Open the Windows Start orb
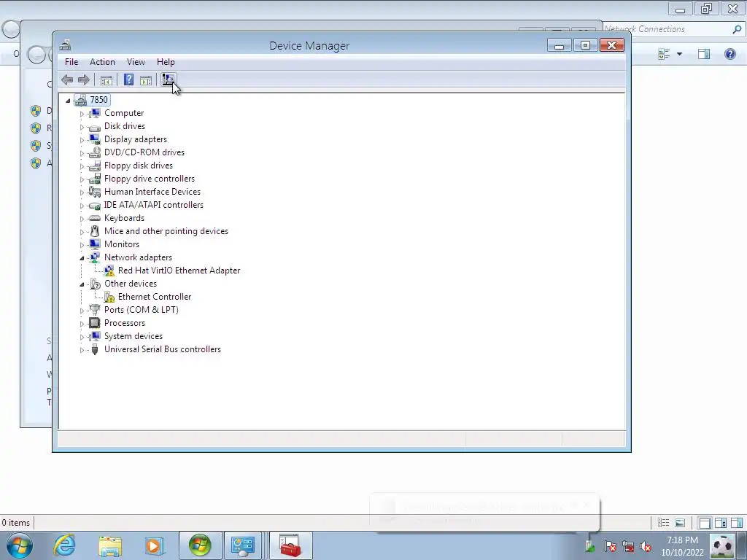747x560 pixels. (x=20, y=545)
